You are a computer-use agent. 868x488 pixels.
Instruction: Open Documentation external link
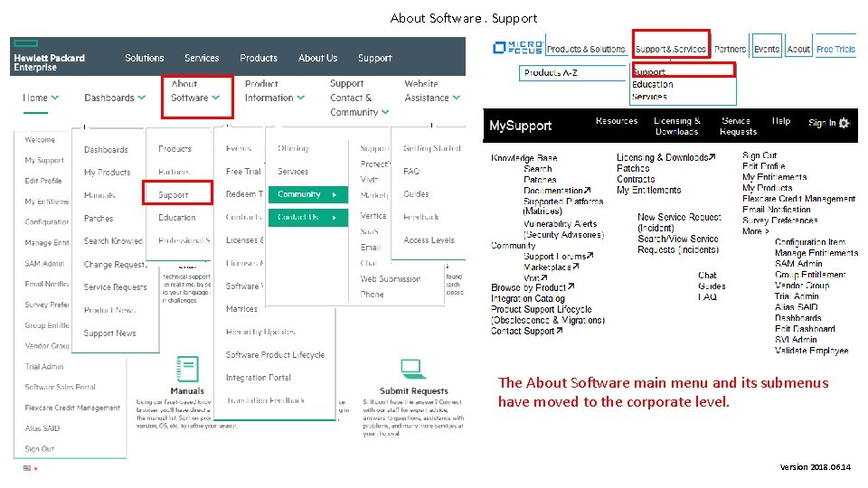pyautogui.click(x=557, y=191)
